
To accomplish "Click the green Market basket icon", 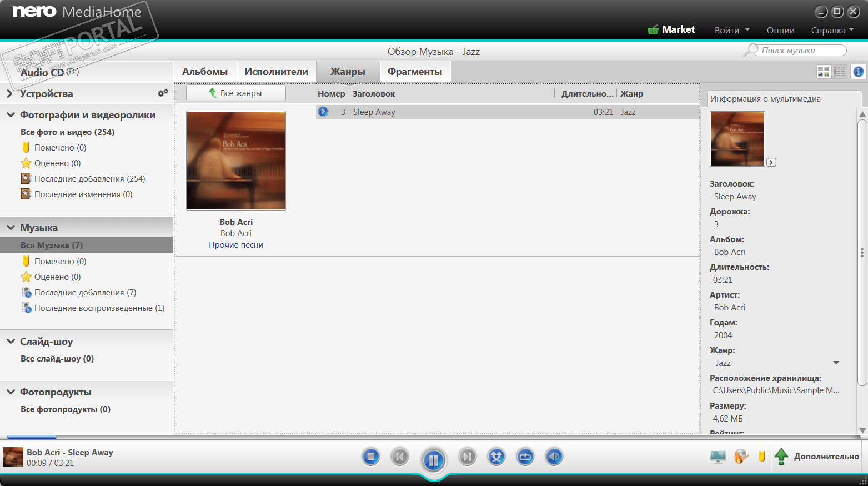I will click(x=653, y=29).
